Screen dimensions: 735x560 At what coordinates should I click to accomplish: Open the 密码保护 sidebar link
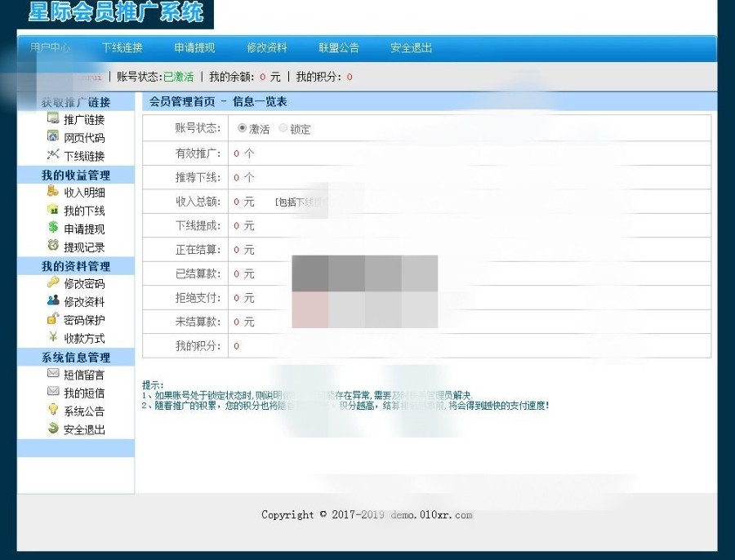coord(84,321)
